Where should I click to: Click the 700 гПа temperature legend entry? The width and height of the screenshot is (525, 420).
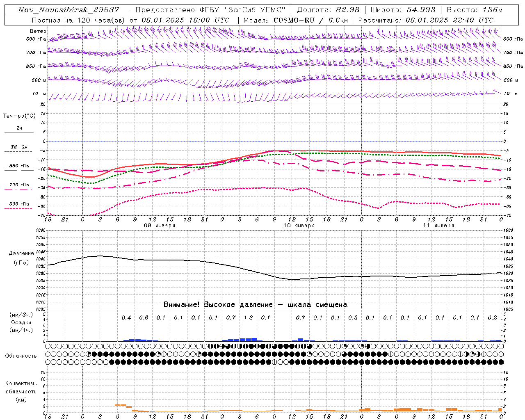click(19, 185)
